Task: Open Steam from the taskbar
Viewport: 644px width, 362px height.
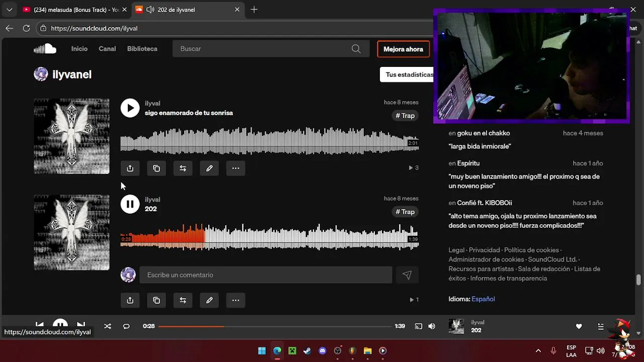Action: pos(307,351)
